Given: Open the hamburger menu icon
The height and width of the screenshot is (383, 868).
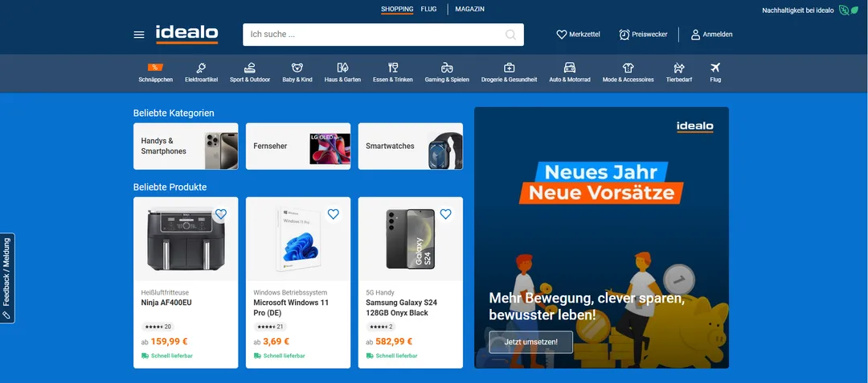Looking at the screenshot, I should (x=139, y=35).
